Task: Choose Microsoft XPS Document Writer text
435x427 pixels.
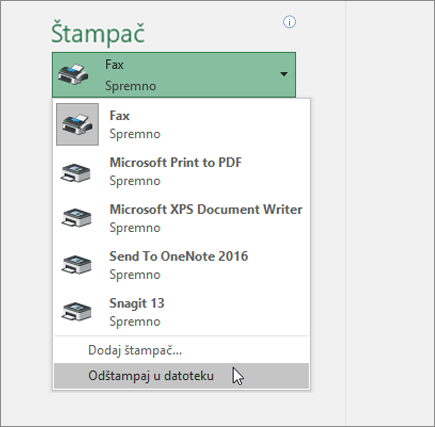Action: pyautogui.click(x=206, y=209)
